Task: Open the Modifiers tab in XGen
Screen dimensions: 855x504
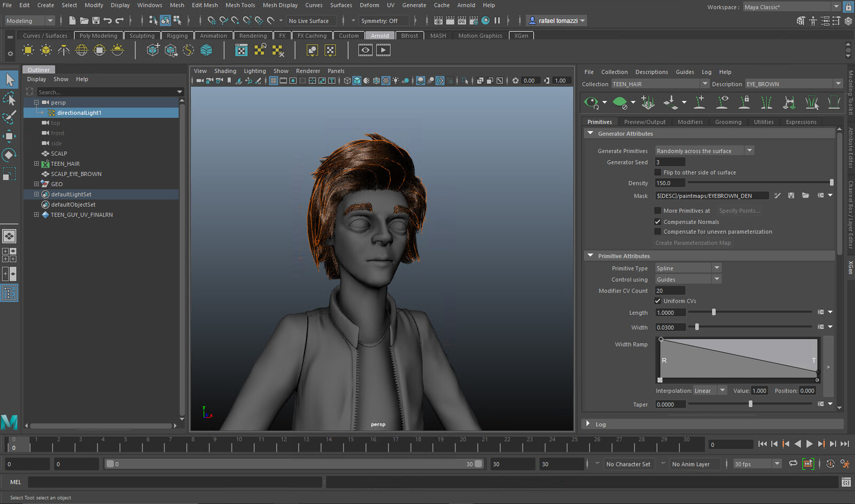Action: coord(690,122)
